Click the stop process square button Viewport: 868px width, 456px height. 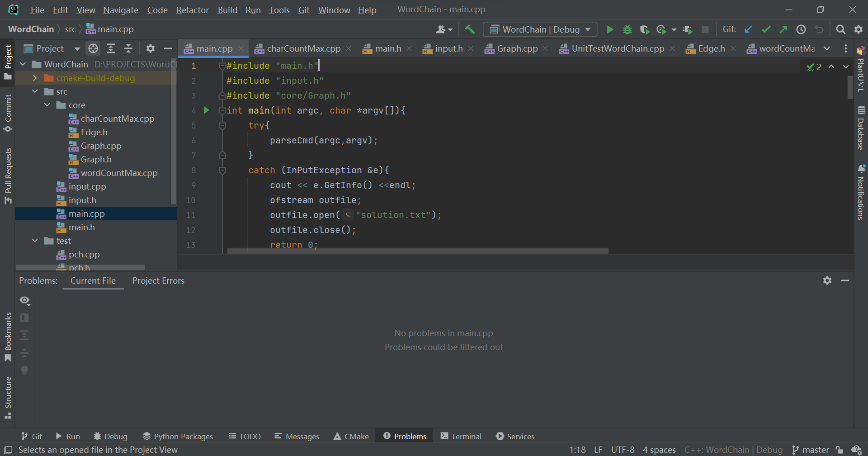click(705, 29)
